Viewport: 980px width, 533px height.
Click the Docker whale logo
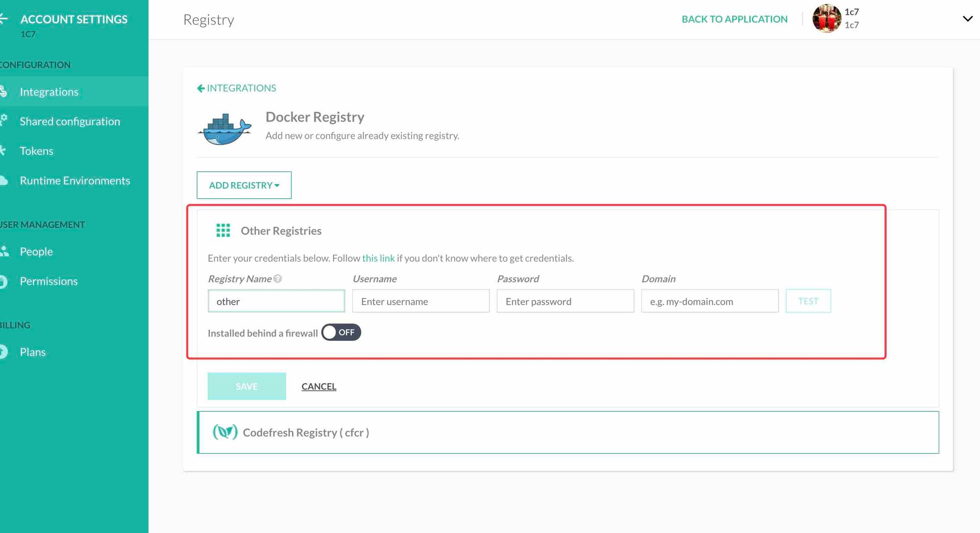[225, 129]
